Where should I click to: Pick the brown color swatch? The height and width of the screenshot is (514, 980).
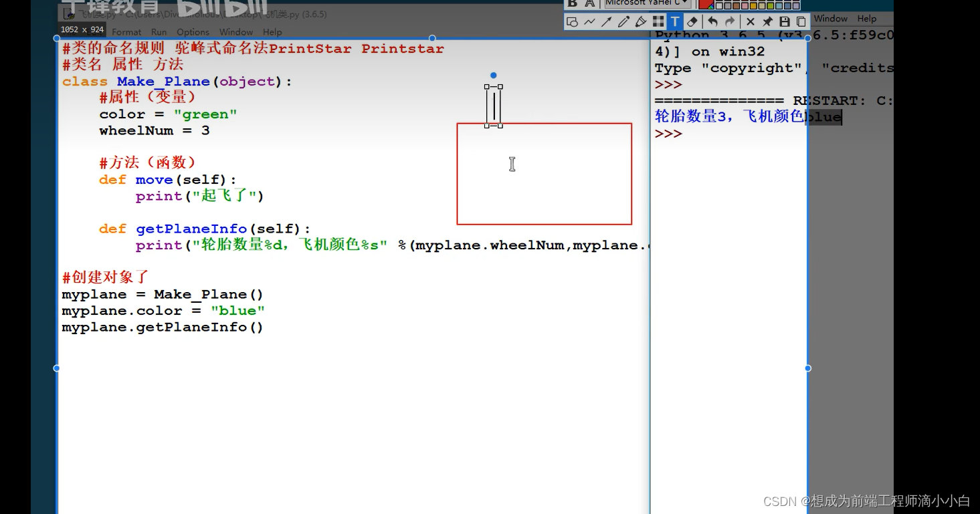tap(736, 6)
